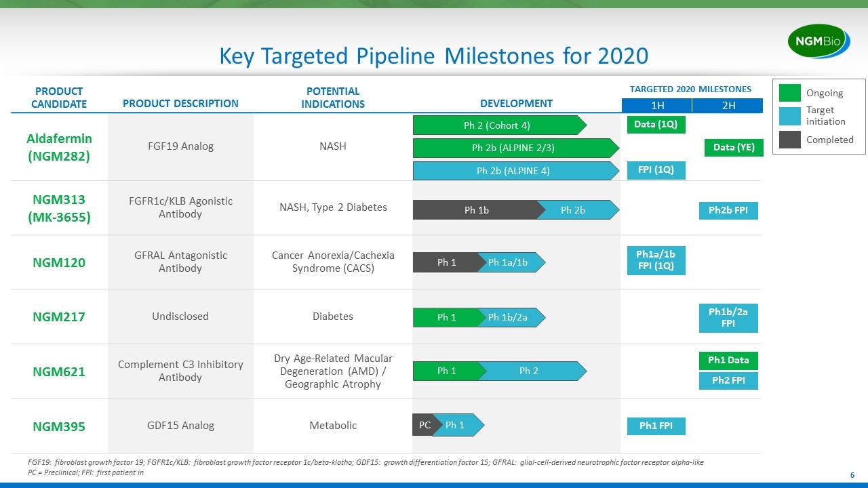Viewport: 868px width, 488px height.
Task: Click the 'Dry Age-Related Macular Degeneration' indication
Action: 333,371
